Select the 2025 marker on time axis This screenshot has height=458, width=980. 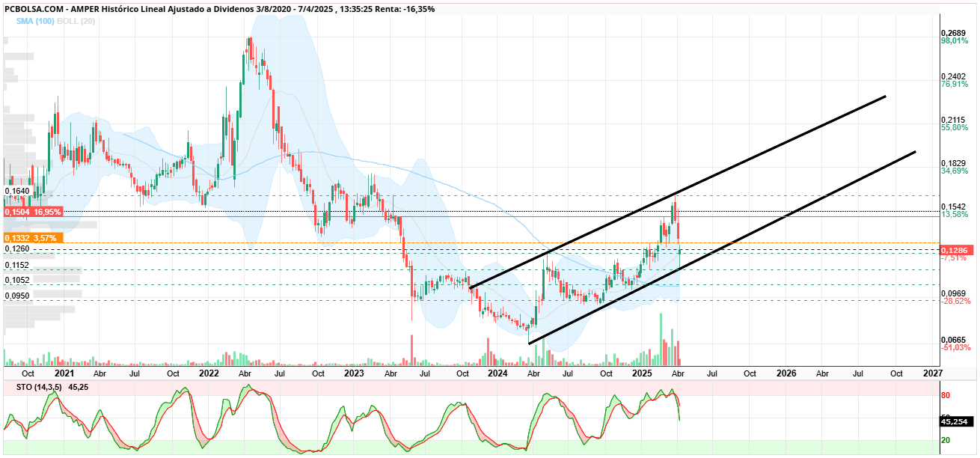click(642, 373)
